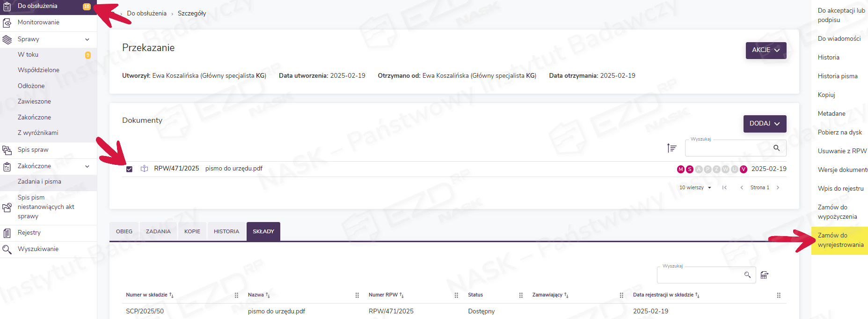This screenshot has width=868, height=319.
Task: Click the pink 'V' status badge
Action: click(x=744, y=169)
